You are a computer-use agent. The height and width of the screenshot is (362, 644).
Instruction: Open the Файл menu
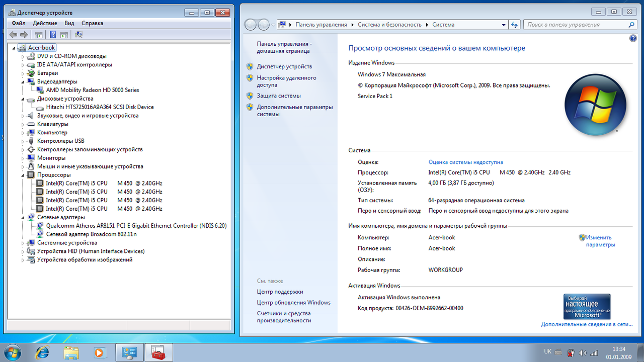coord(19,23)
